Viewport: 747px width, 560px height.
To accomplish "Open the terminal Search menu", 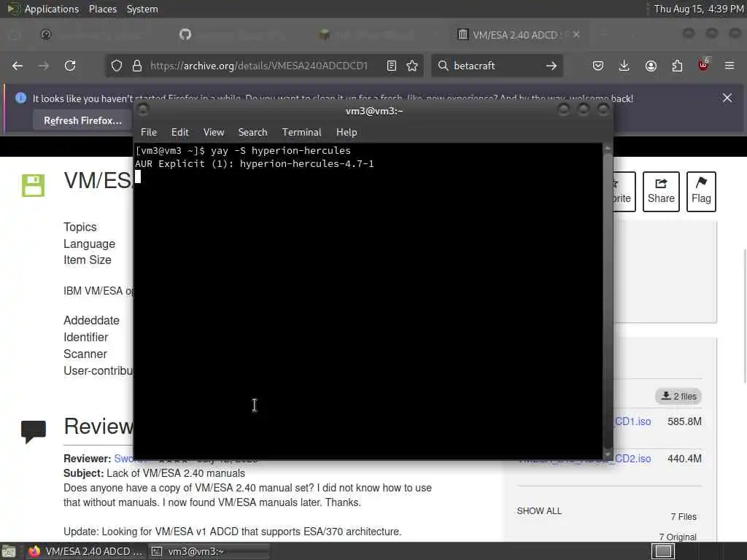I will 252,133.
